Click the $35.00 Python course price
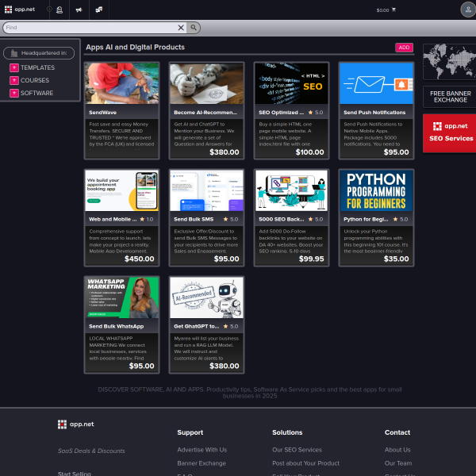476x476 pixels. tap(396, 259)
